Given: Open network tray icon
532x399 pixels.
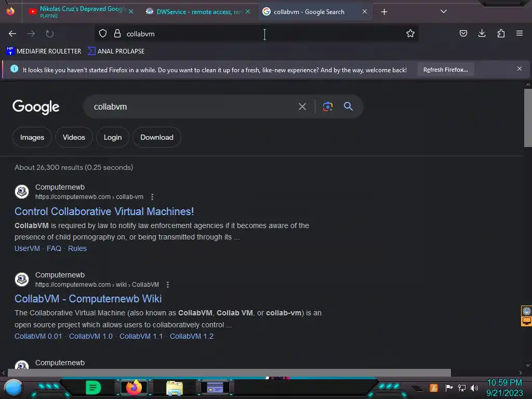Looking at the screenshot, I should [462, 388].
